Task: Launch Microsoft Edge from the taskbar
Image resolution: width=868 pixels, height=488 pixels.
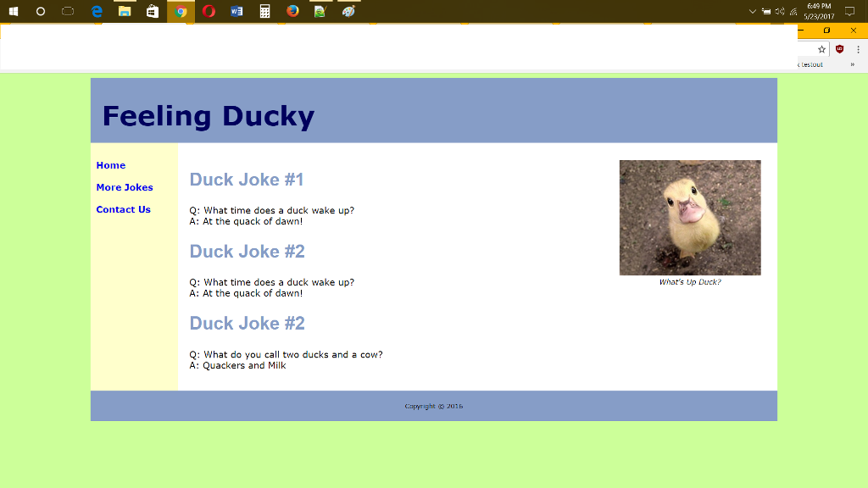Action: [x=97, y=12]
